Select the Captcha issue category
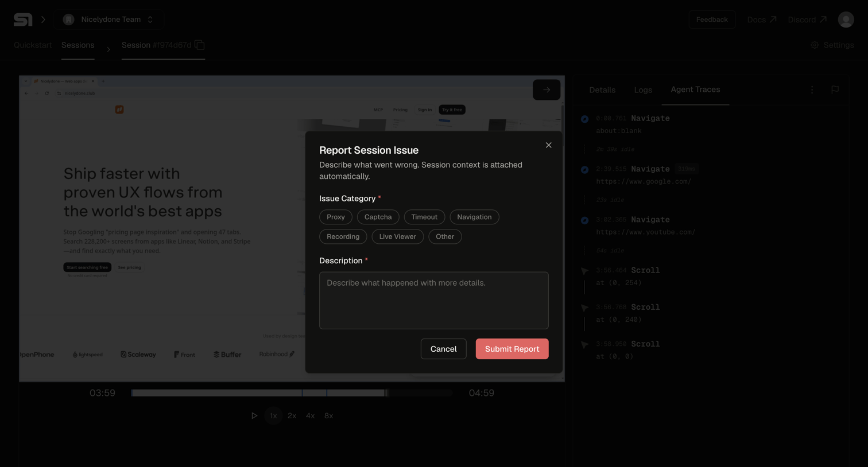This screenshot has width=868, height=467. [378, 217]
